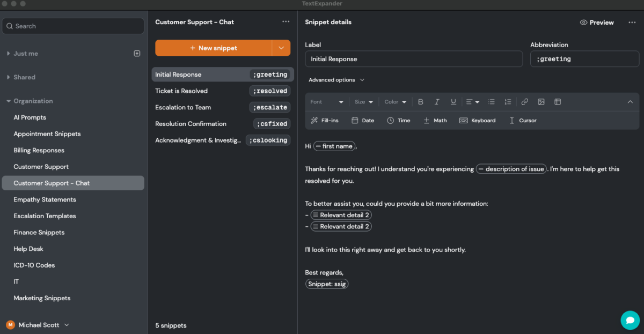Insert a Keyboard macro
This screenshot has height=334, width=644.
[x=478, y=121]
